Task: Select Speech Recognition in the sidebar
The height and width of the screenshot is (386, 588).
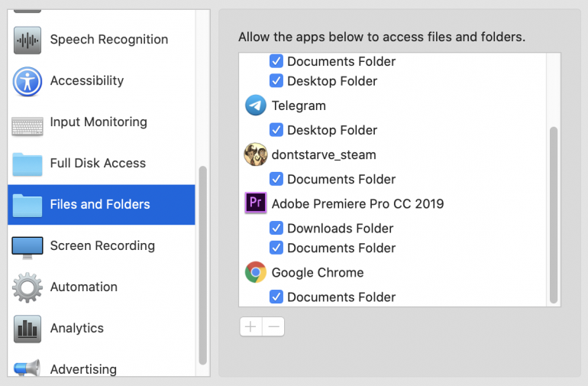Action: tap(102, 40)
